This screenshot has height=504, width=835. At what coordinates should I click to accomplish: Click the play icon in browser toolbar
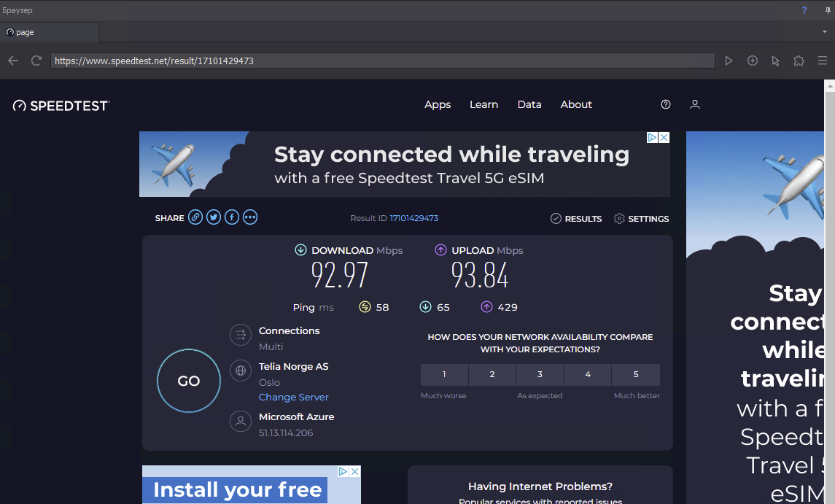[729, 61]
